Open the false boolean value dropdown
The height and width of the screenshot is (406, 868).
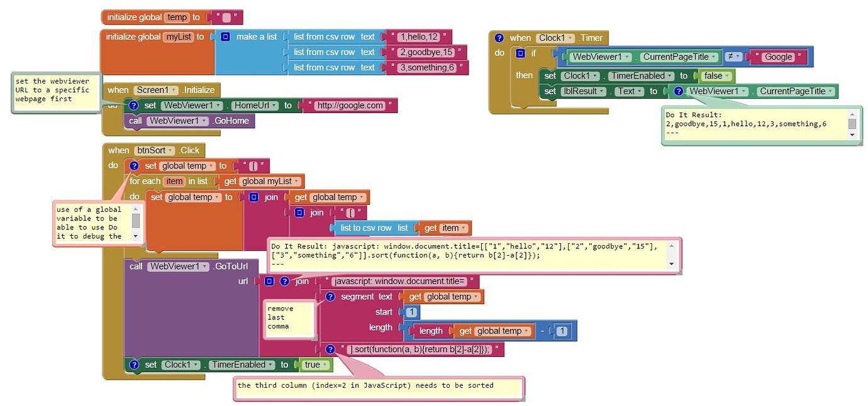(x=728, y=75)
